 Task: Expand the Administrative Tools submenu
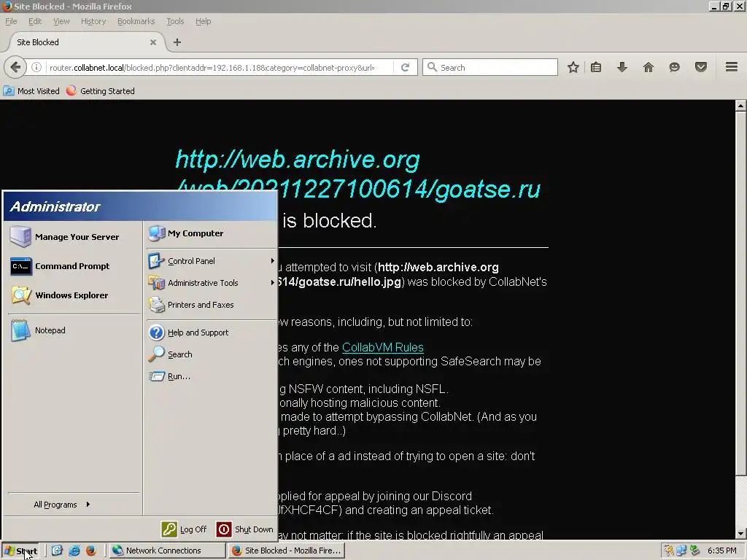pos(212,283)
